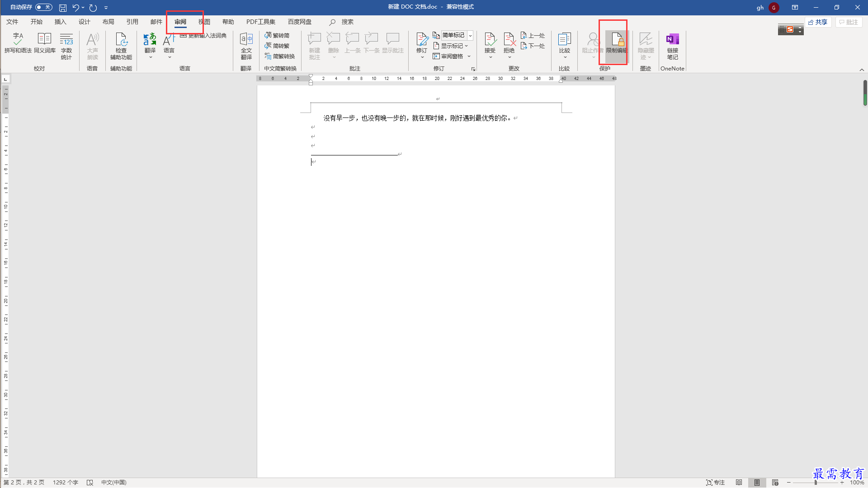Click the 修订 track changes icon

coord(422,39)
